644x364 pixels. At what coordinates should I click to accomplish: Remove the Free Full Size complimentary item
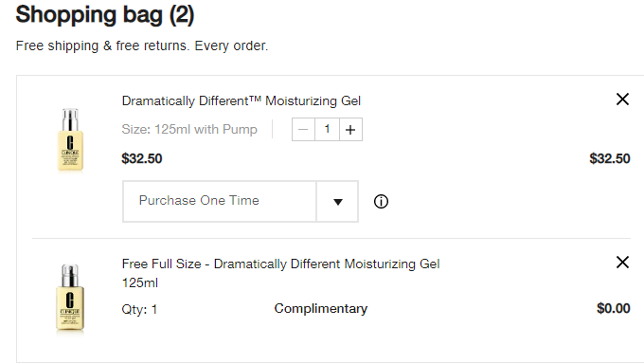click(x=622, y=262)
